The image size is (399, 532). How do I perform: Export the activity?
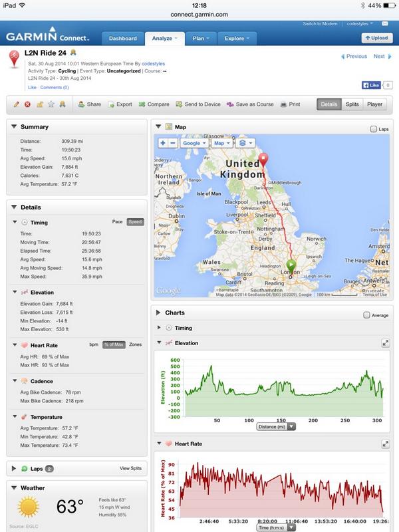(120, 104)
